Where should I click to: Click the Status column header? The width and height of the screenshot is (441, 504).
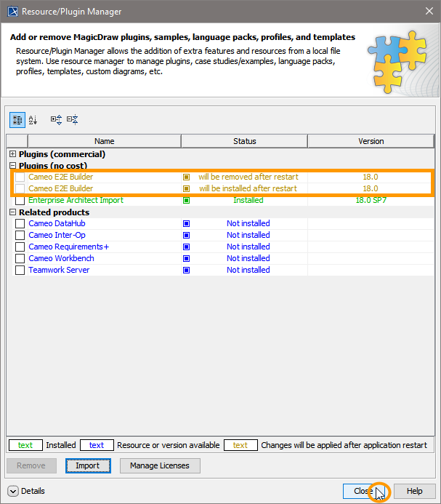pyautogui.click(x=244, y=141)
